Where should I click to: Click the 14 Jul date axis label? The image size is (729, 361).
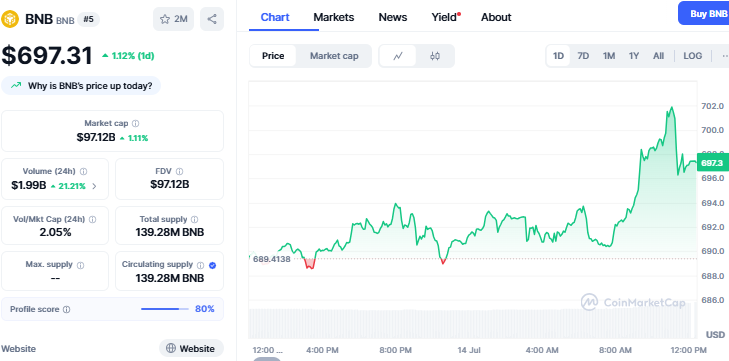tap(468, 350)
